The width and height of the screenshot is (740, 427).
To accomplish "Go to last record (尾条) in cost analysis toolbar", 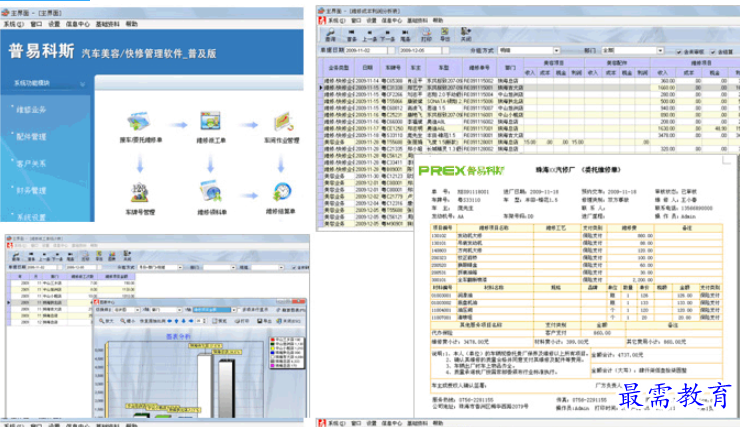I will point(405,35).
